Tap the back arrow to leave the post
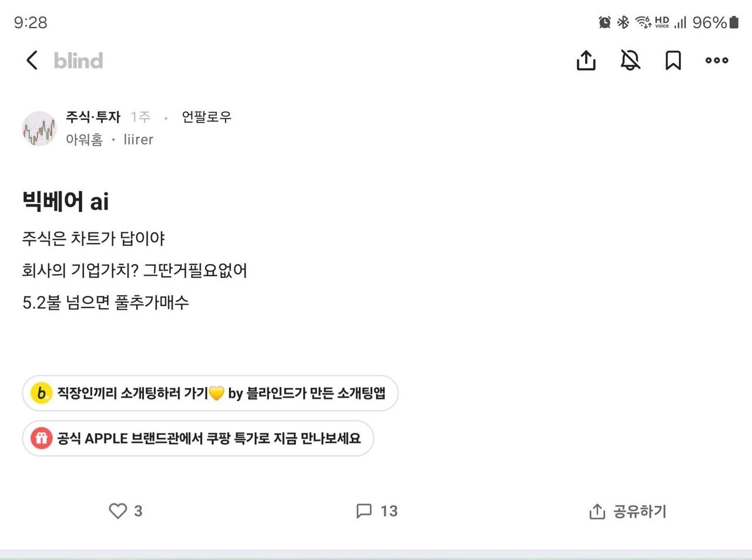Screen dimensions: 752x560 click(x=32, y=60)
